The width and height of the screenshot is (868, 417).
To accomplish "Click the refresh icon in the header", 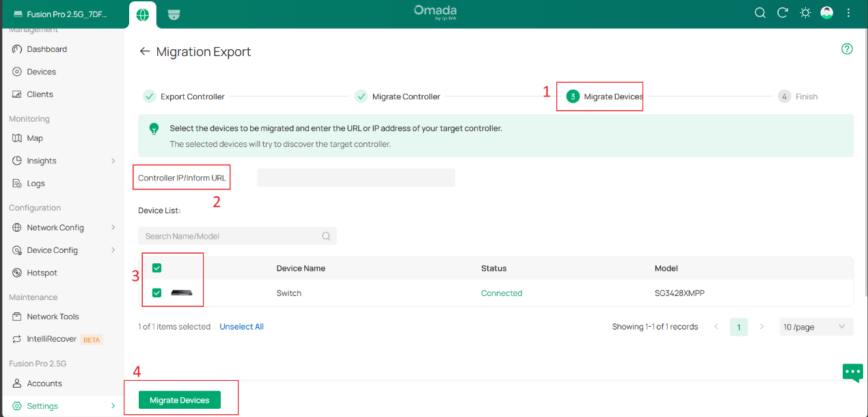I will click(783, 13).
